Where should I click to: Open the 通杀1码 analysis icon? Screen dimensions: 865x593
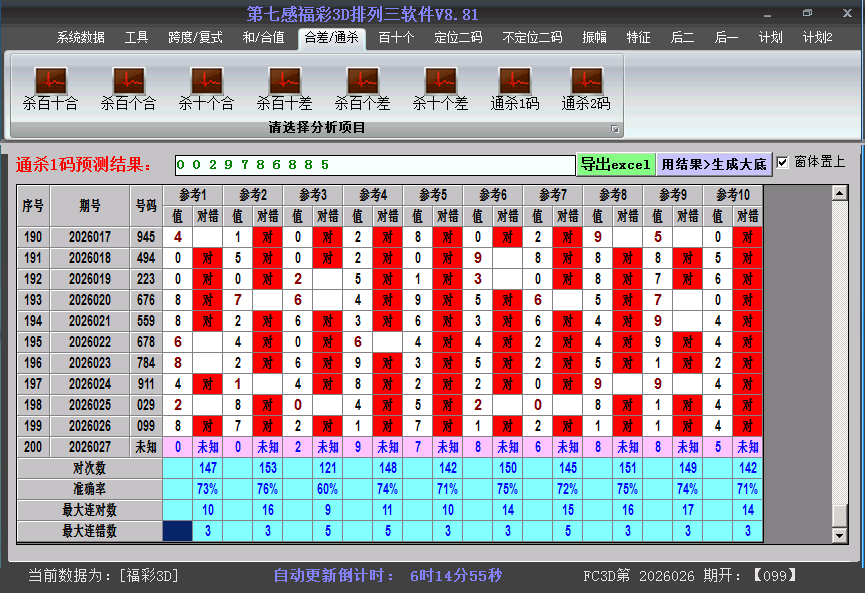click(515, 81)
